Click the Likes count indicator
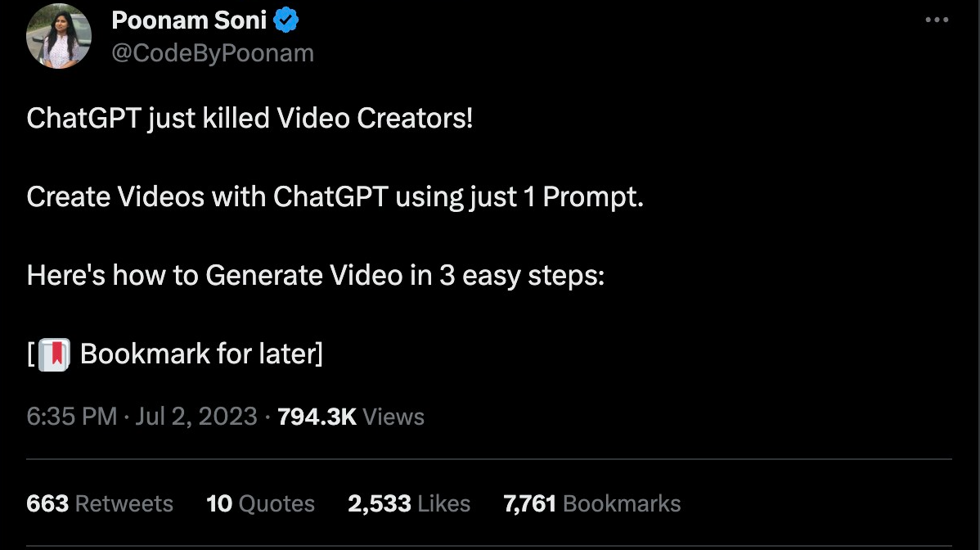The image size is (980, 550). pos(378,503)
